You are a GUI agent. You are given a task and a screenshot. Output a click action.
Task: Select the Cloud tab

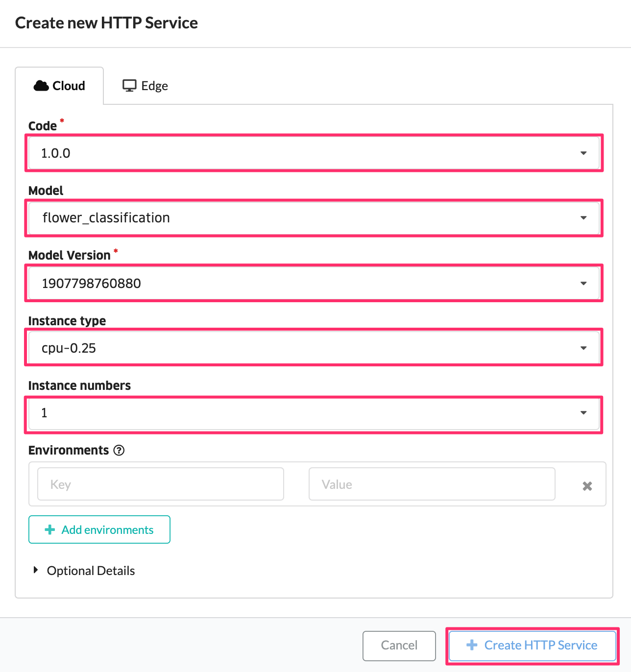pos(59,86)
